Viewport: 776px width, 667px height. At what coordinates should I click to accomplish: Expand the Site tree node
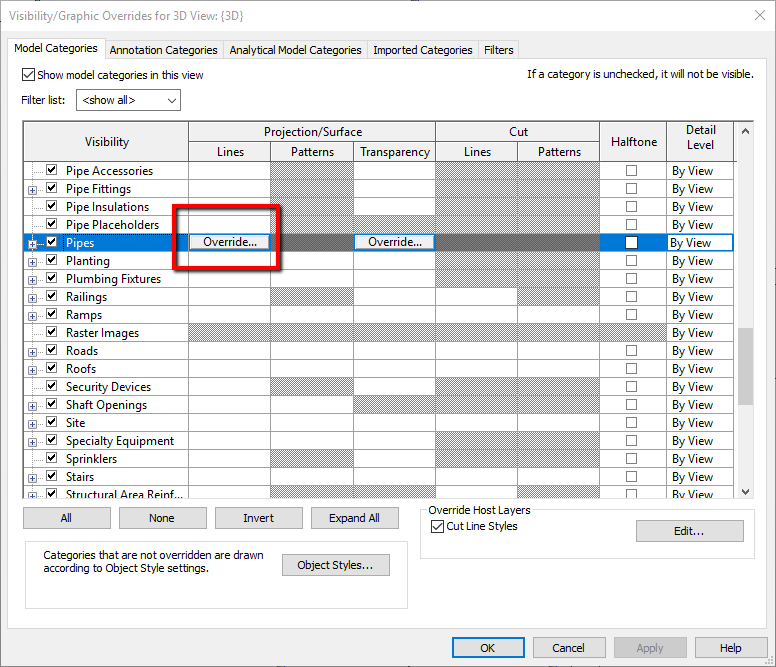pos(33,424)
